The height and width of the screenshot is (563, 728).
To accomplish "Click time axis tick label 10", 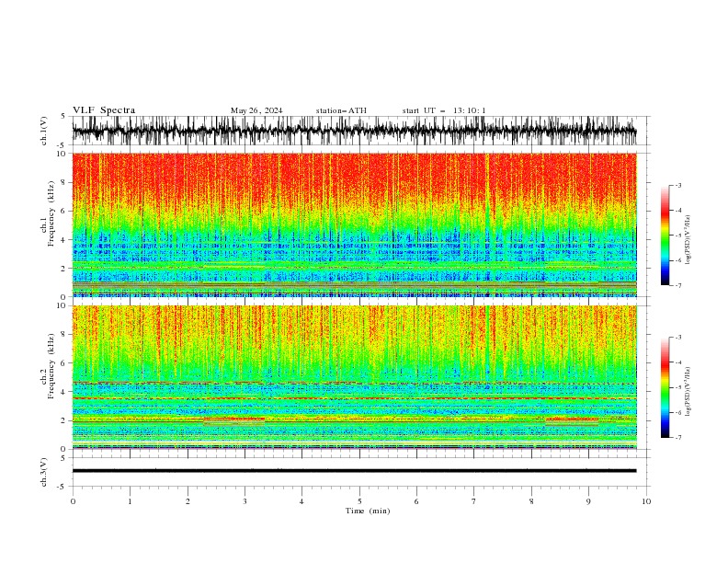I will [646, 501].
